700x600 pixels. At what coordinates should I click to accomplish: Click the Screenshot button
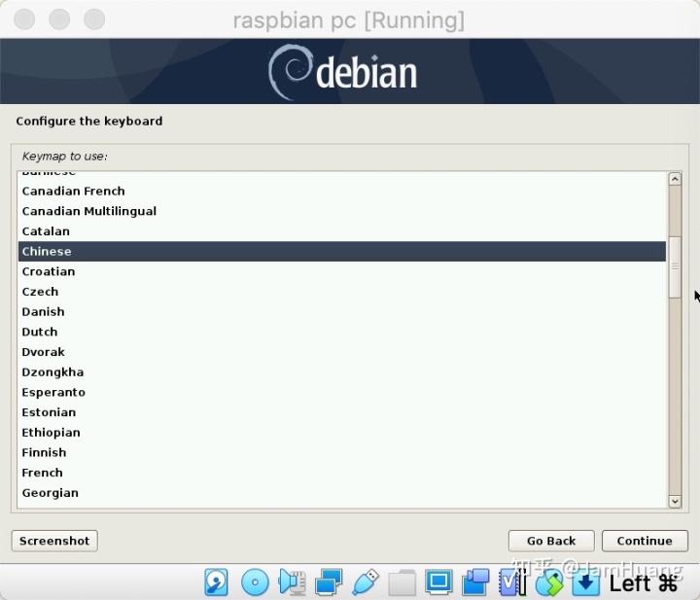(x=54, y=541)
